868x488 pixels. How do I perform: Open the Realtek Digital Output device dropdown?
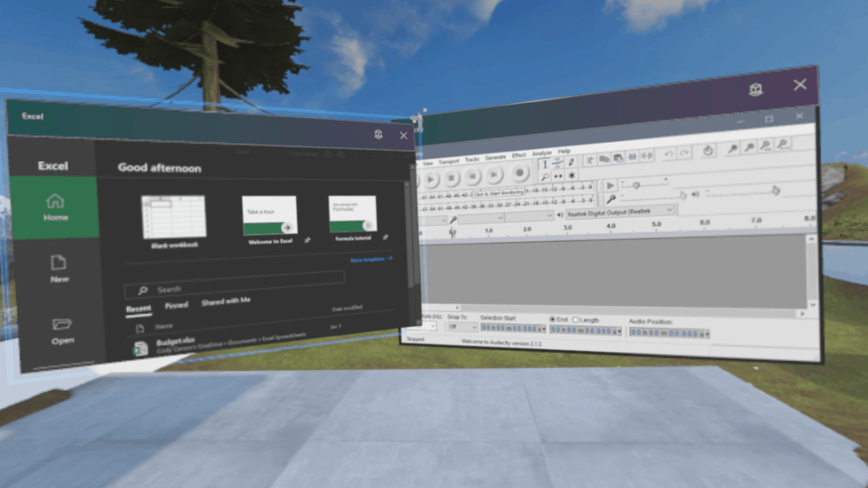coord(620,212)
